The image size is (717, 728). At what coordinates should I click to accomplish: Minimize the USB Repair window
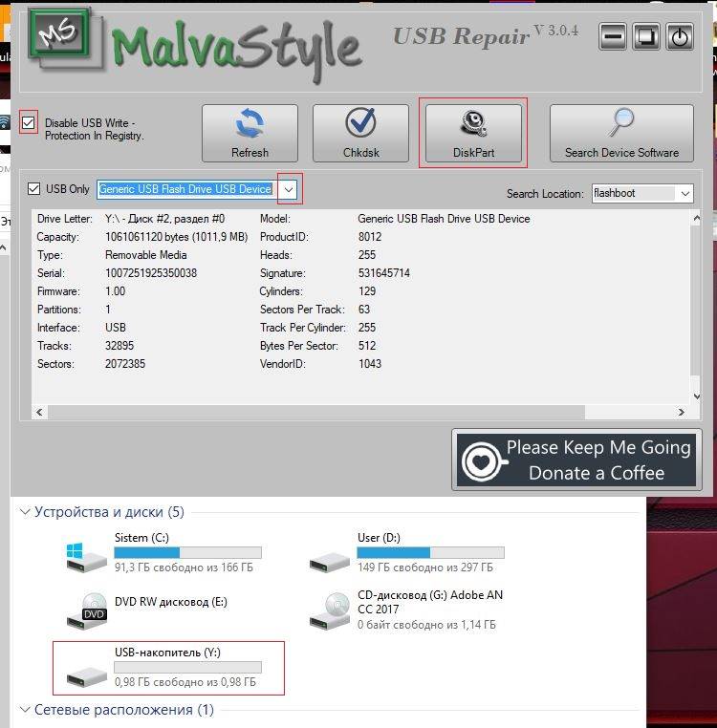613,36
